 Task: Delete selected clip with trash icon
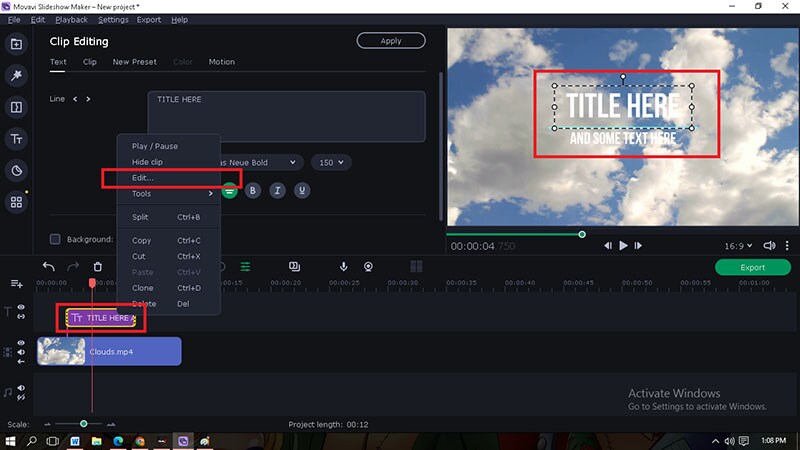97,266
